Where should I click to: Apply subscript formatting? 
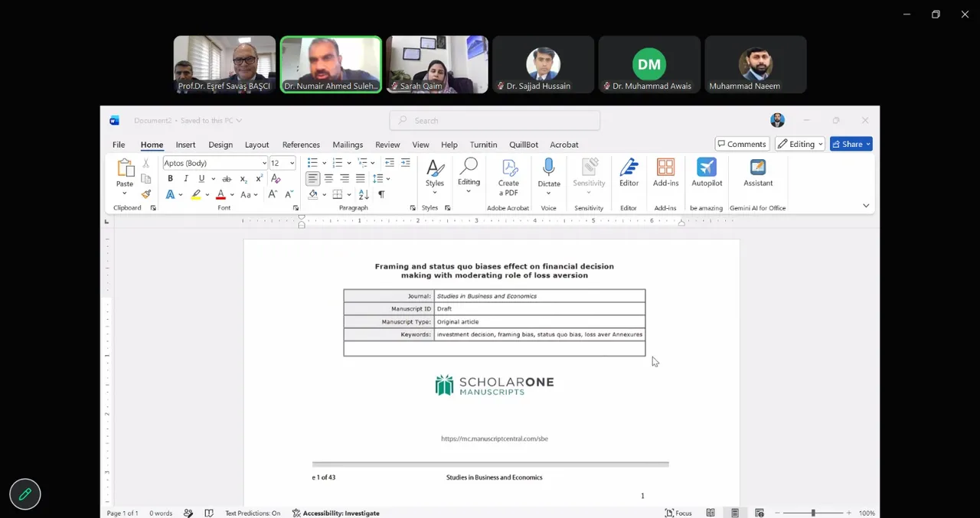243,179
